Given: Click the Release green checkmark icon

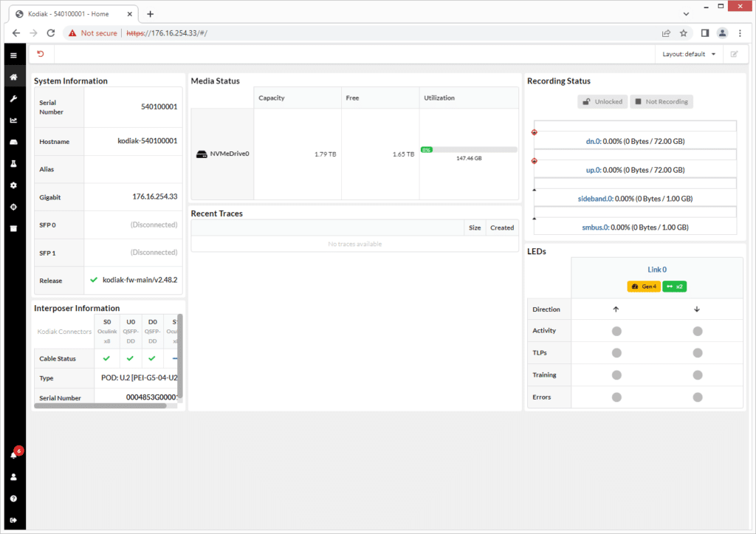Looking at the screenshot, I should pos(94,280).
